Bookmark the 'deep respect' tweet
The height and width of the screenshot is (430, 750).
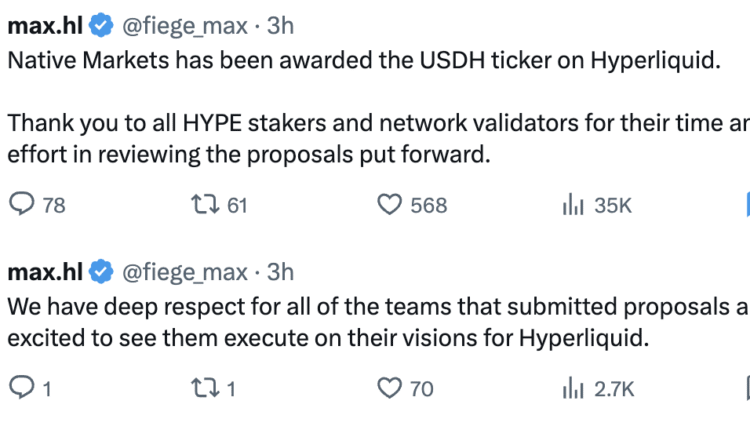click(746, 388)
